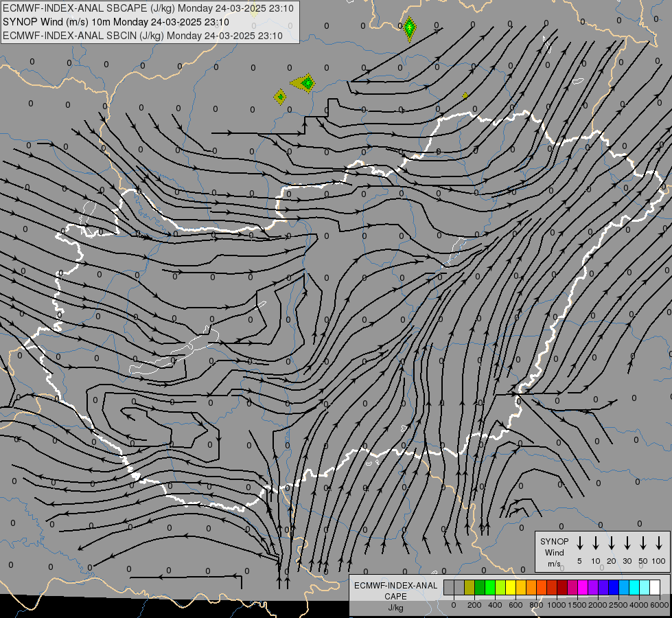Click the '600' tick label in CAPE legend

click(x=515, y=605)
